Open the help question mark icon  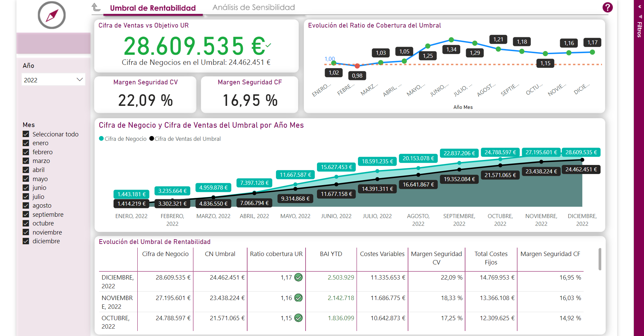click(x=607, y=7)
